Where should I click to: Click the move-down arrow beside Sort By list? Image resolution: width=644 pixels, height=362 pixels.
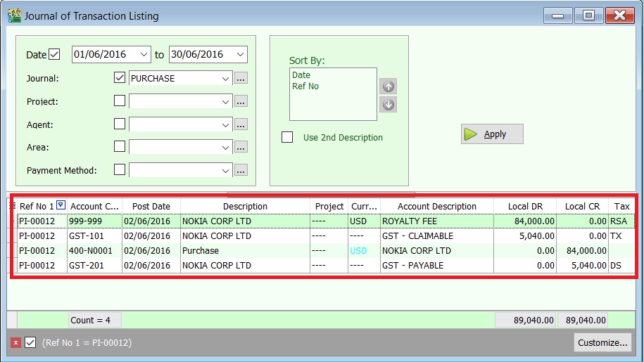[388, 105]
